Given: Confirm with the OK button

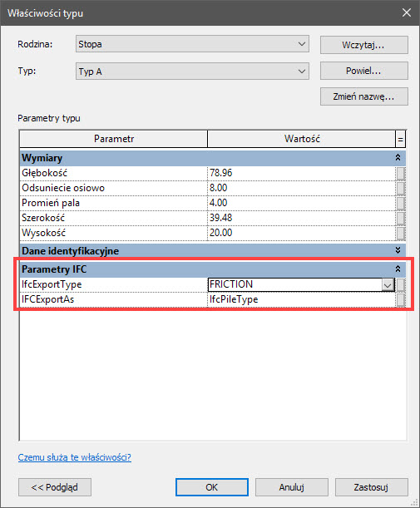Looking at the screenshot, I should pyautogui.click(x=212, y=487).
